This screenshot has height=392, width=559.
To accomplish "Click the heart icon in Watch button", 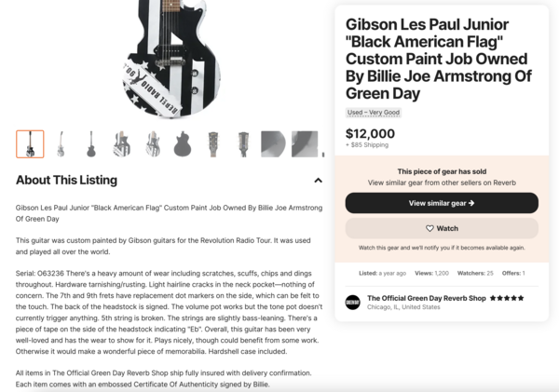I will pyautogui.click(x=429, y=228).
